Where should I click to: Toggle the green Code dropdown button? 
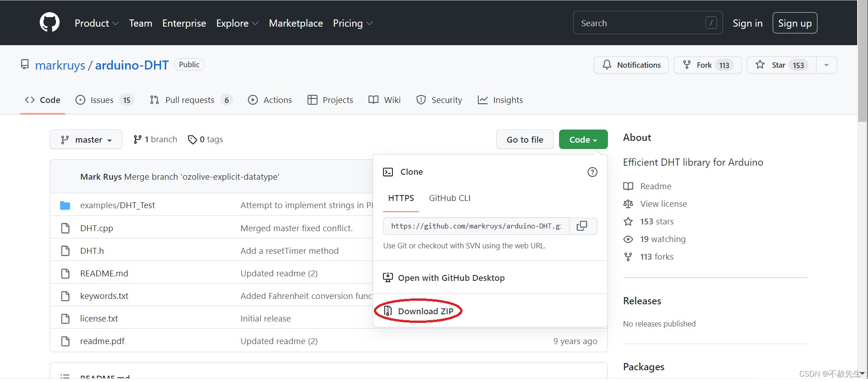[583, 140]
